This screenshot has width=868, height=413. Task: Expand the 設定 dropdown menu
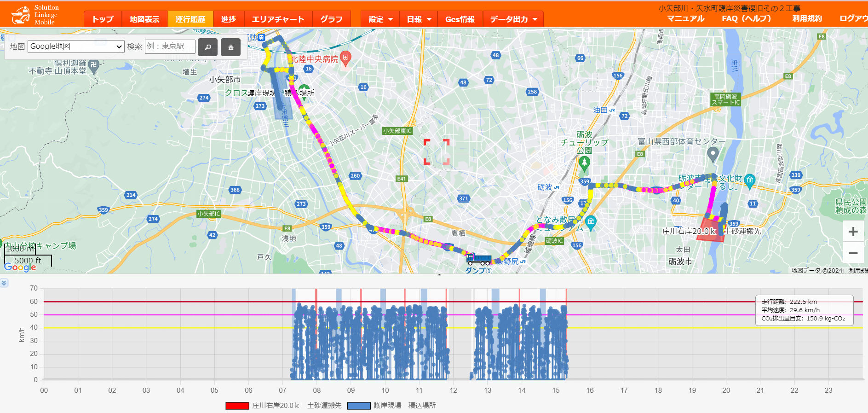click(380, 19)
